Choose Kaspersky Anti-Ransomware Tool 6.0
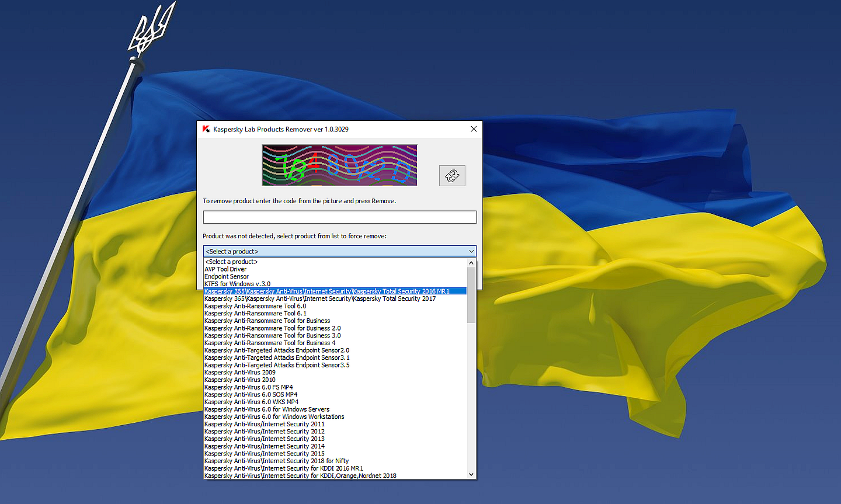The image size is (841, 504). coord(335,306)
